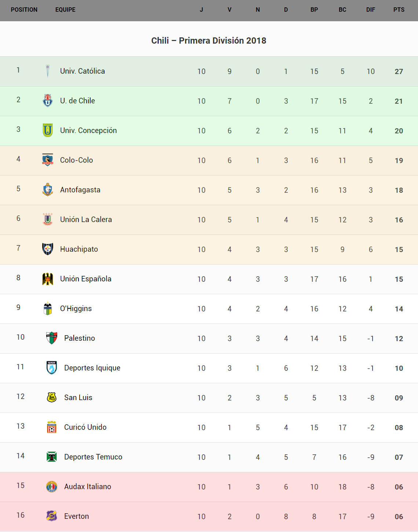Open the Unión La Calera team link
The image size is (418, 532).
point(86,219)
